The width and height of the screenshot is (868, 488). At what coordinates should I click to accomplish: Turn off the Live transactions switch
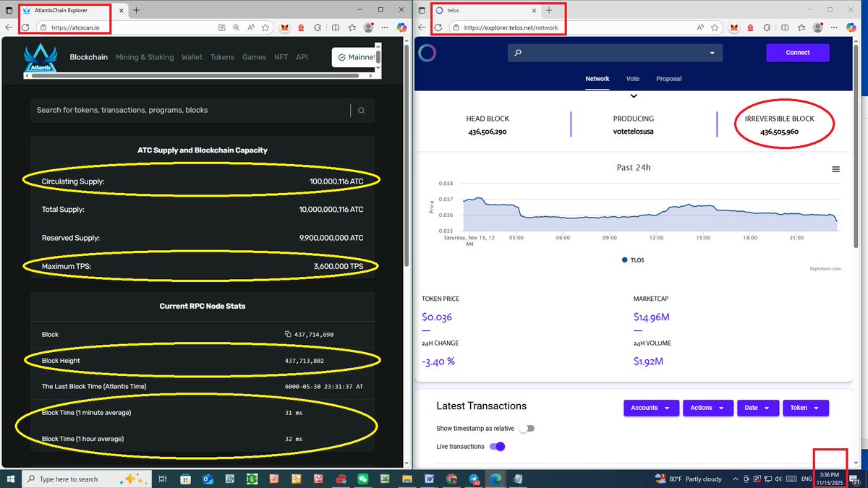[497, 446]
